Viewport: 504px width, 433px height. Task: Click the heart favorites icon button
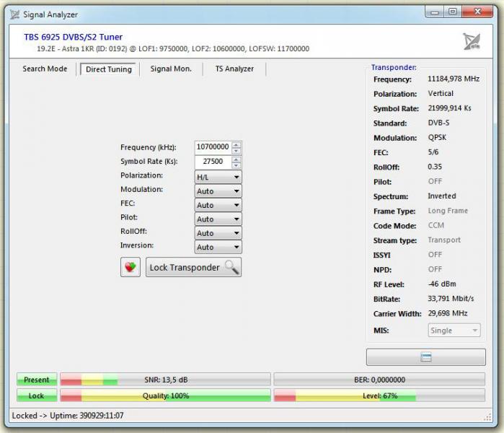point(130,267)
